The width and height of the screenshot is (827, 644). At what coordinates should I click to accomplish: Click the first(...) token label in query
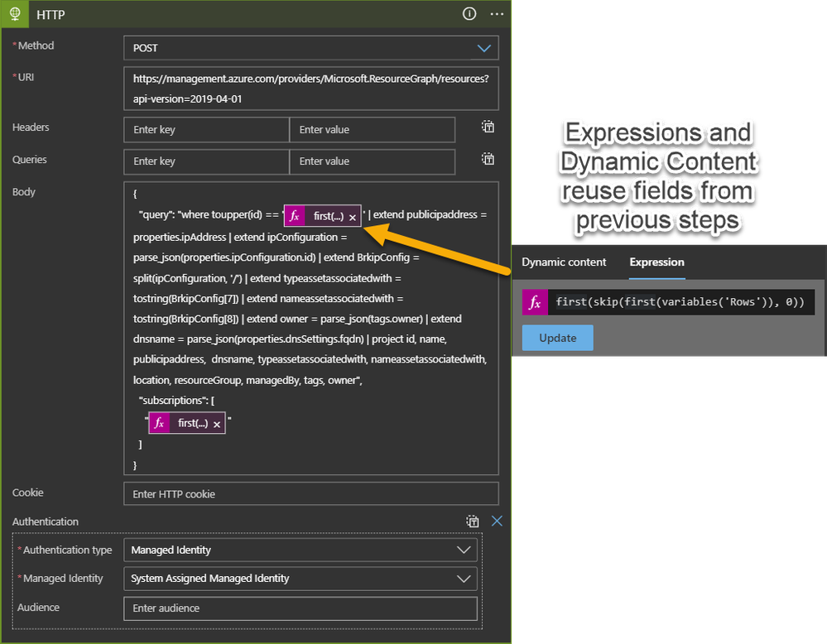(329, 216)
